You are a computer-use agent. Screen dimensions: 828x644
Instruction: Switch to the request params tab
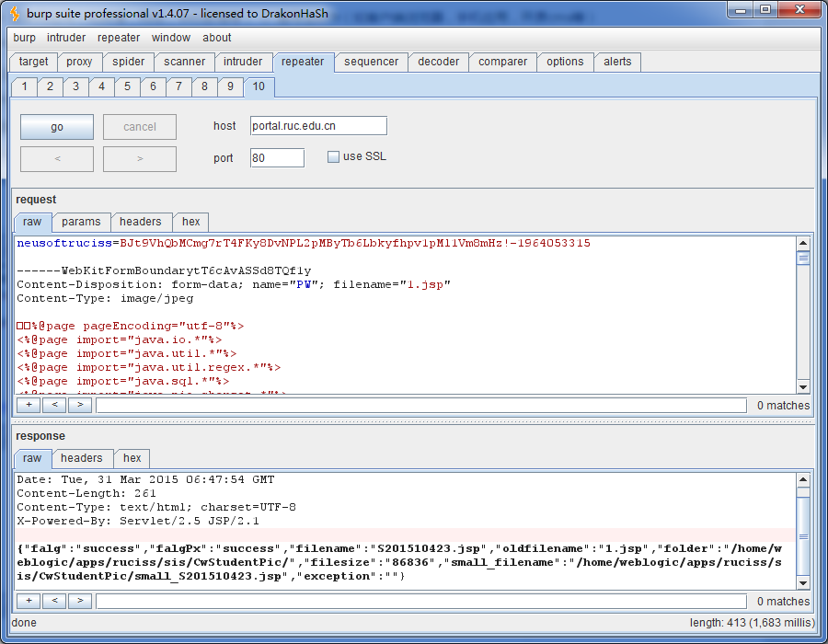click(81, 223)
